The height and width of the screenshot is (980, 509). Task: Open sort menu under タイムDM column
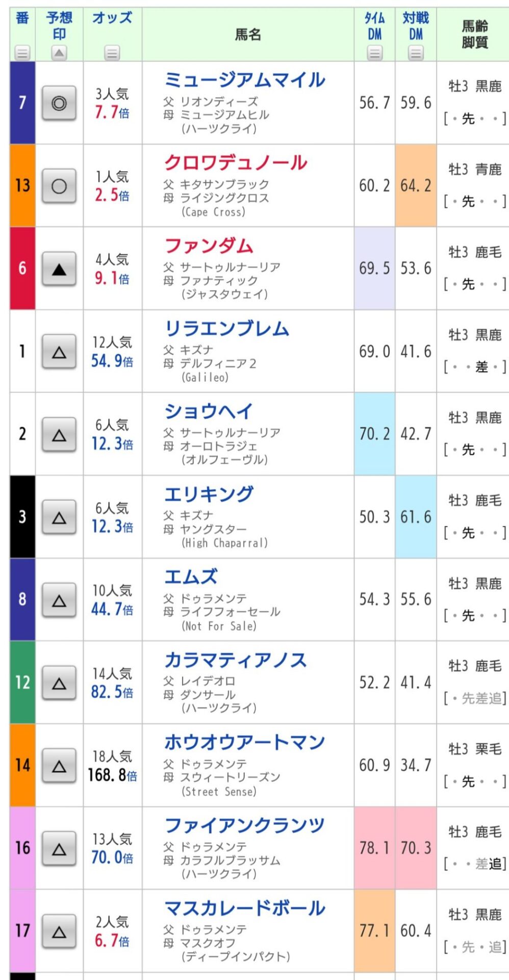375,52
